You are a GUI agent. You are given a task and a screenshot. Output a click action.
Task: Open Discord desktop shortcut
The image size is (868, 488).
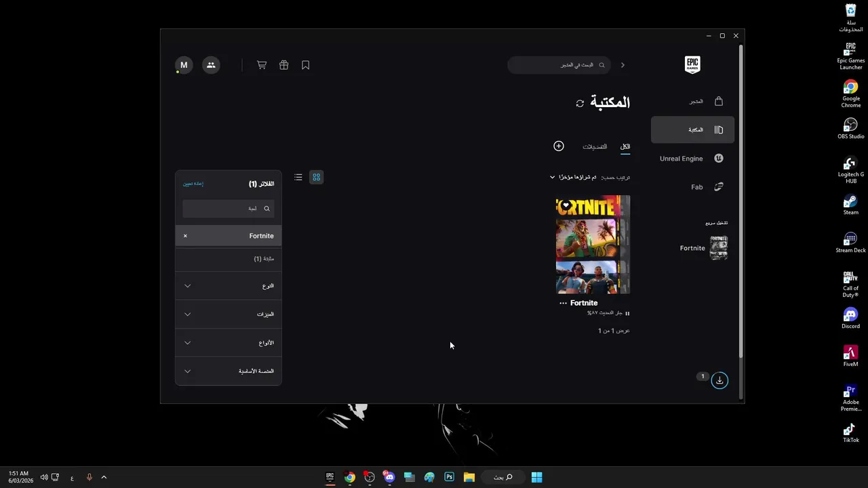click(x=851, y=319)
